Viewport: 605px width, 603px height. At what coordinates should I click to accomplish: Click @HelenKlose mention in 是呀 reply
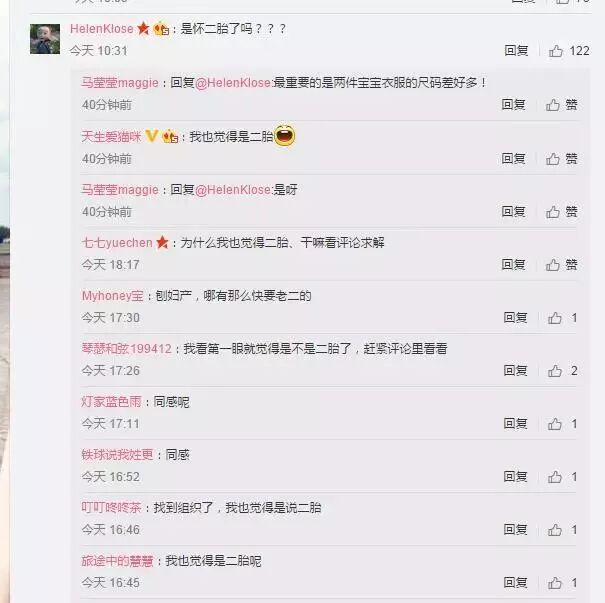(233, 190)
